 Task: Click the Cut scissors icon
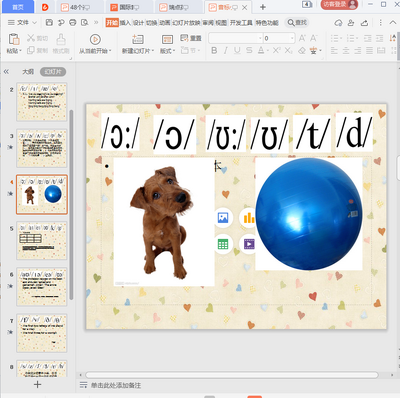tap(31, 38)
